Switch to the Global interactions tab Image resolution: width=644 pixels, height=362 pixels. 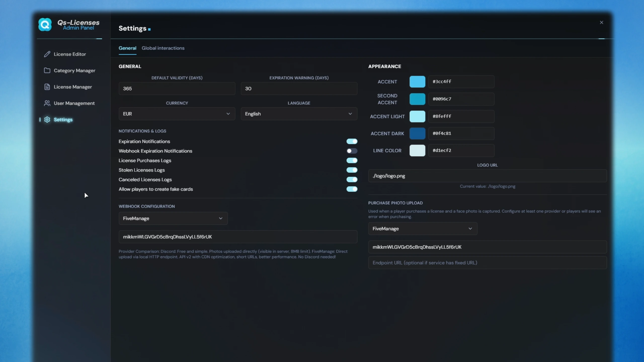(x=163, y=48)
